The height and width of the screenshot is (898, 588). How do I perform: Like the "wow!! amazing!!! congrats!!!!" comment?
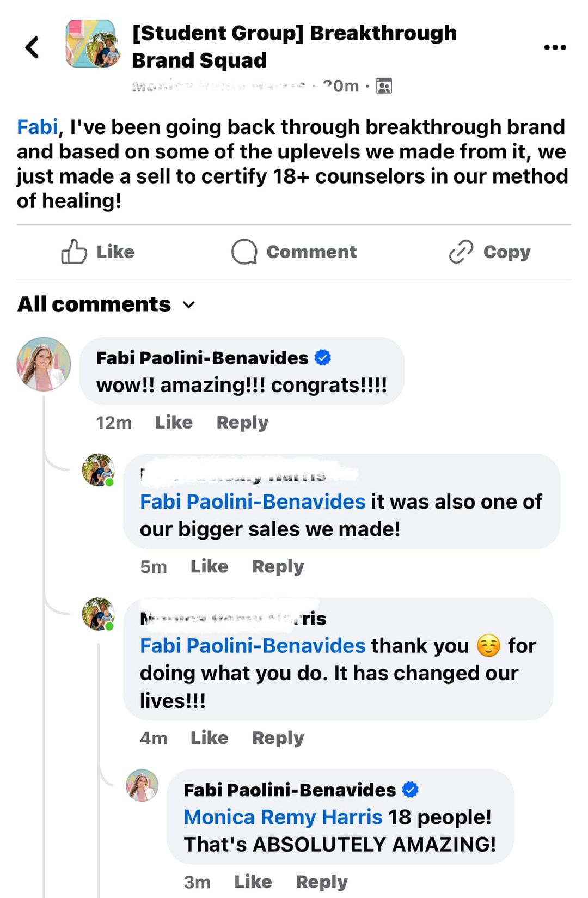[174, 422]
